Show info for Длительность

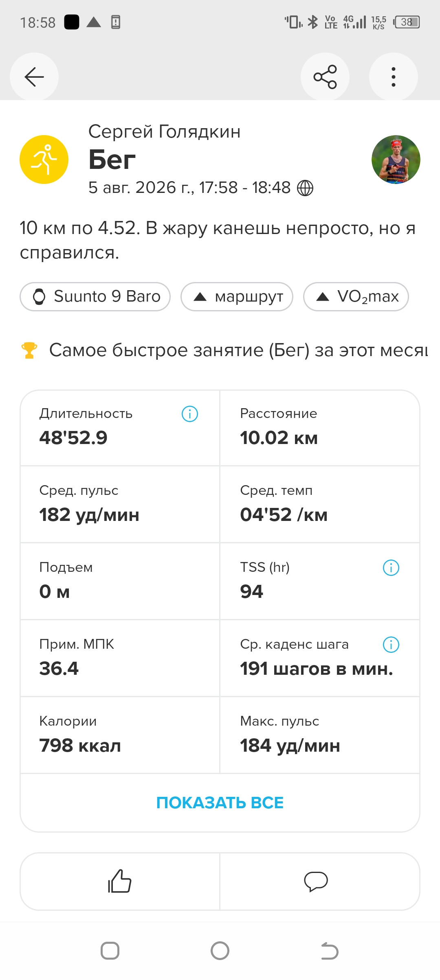click(x=190, y=414)
